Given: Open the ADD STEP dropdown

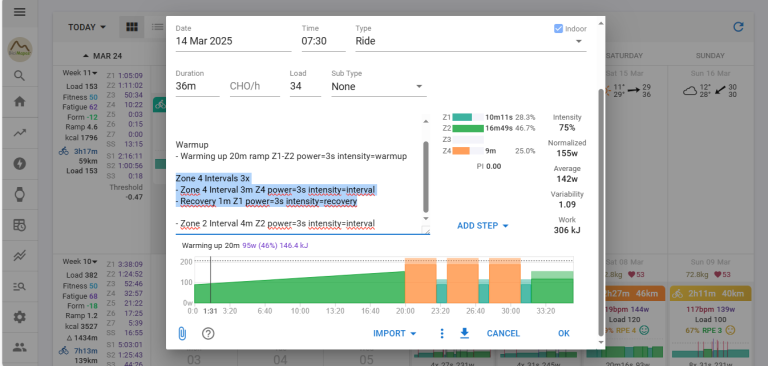Looking at the screenshot, I should pos(483,226).
